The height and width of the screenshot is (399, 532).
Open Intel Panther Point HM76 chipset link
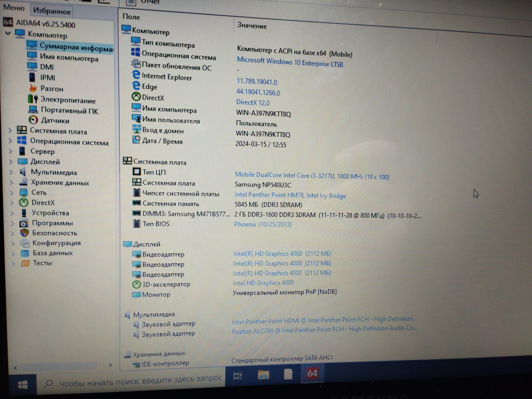point(290,195)
